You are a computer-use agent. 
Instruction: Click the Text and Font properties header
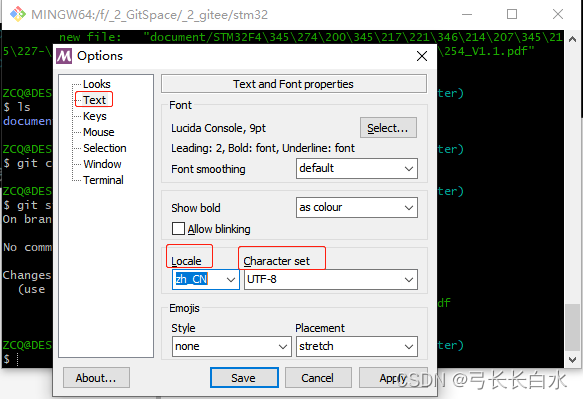(x=294, y=84)
